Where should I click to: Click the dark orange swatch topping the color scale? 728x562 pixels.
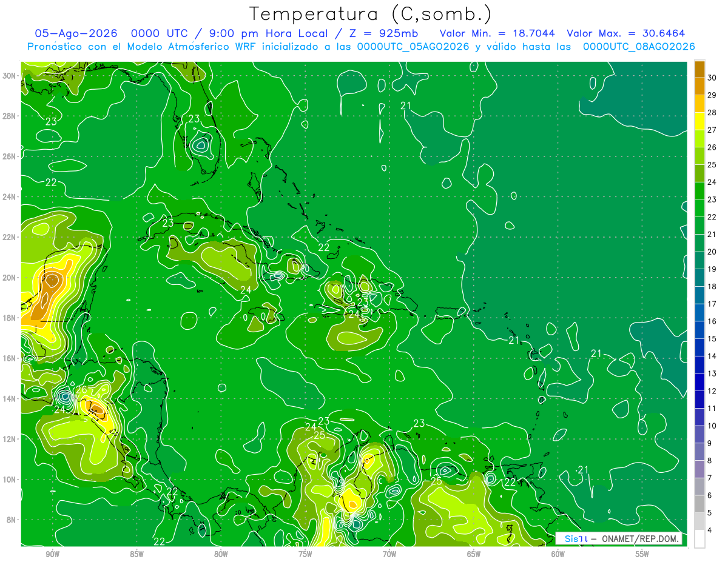click(699, 69)
